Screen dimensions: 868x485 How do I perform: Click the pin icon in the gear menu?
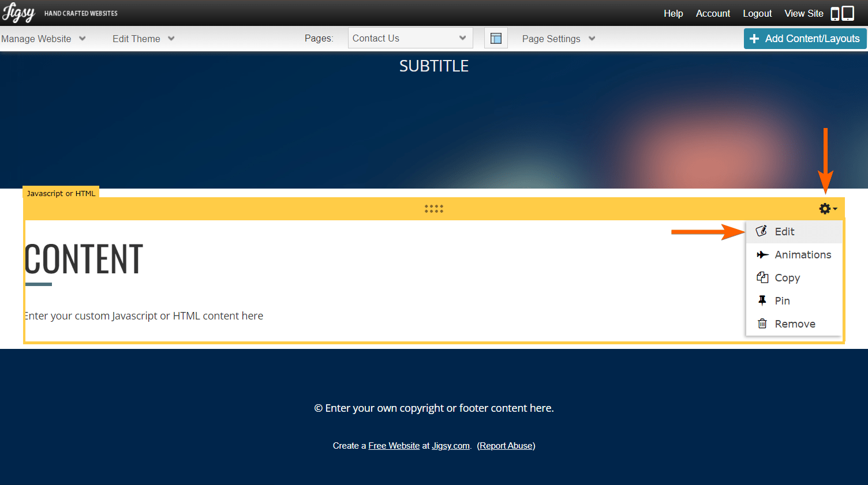[762, 300]
